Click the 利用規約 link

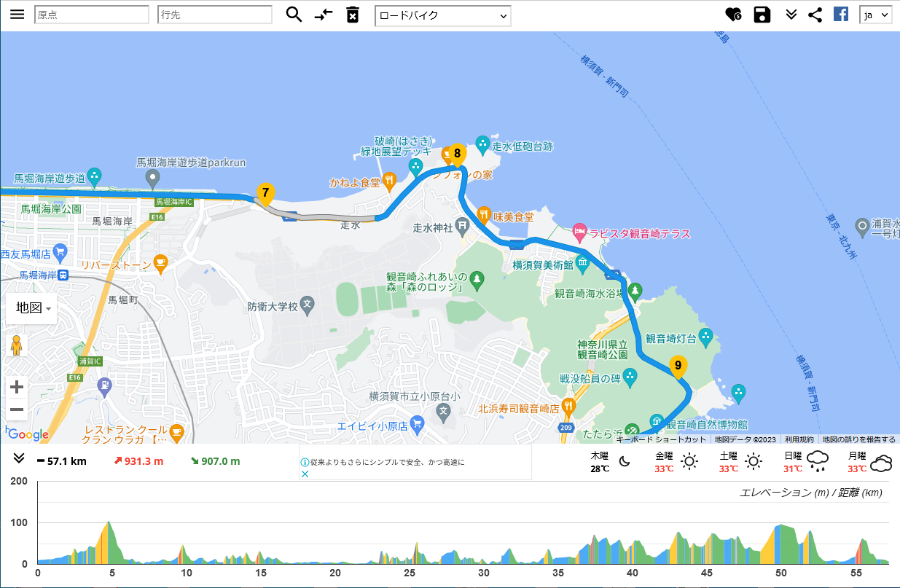pyautogui.click(x=799, y=439)
